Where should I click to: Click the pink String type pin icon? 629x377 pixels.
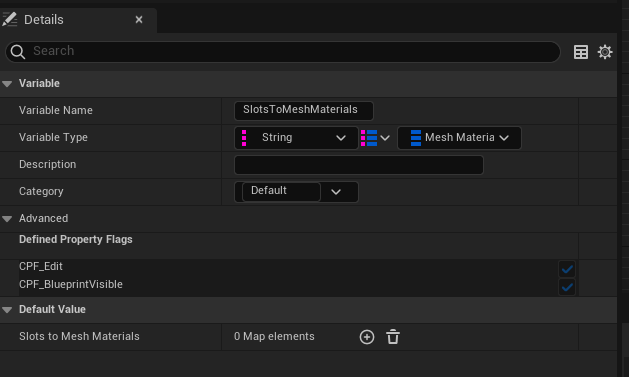[x=244, y=138]
